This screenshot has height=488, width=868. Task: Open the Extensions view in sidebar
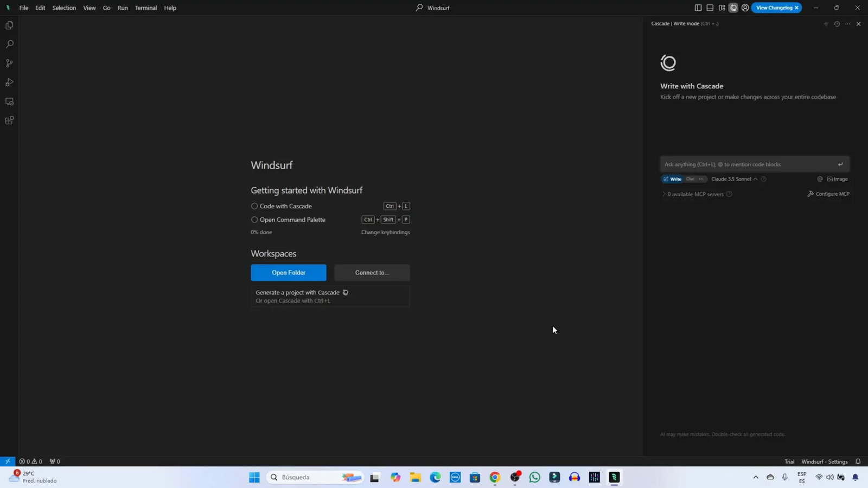point(9,120)
